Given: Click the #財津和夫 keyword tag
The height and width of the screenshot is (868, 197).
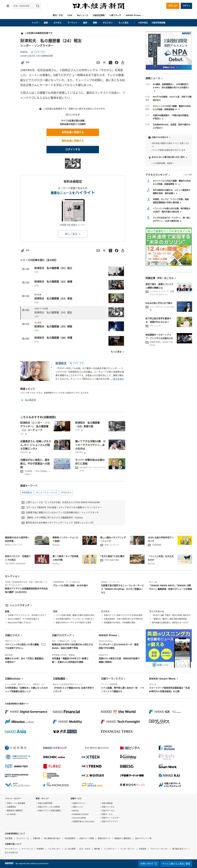Looking at the screenshot, I should [x=27, y=493].
